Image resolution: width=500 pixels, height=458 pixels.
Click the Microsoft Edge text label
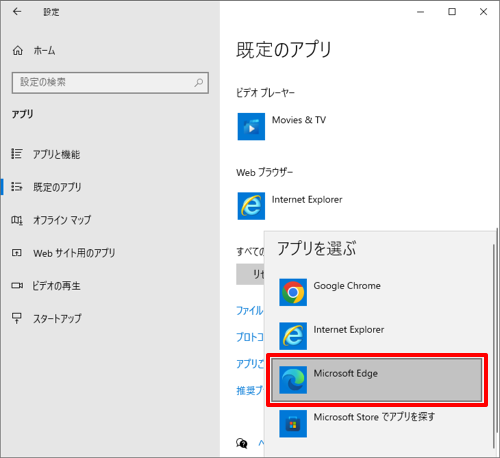tap(346, 373)
